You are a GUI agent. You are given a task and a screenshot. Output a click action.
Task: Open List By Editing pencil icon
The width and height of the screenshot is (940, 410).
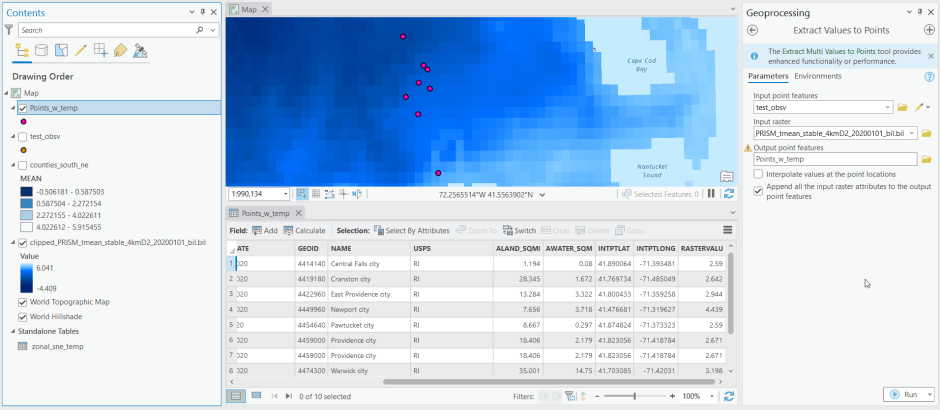[x=81, y=51]
